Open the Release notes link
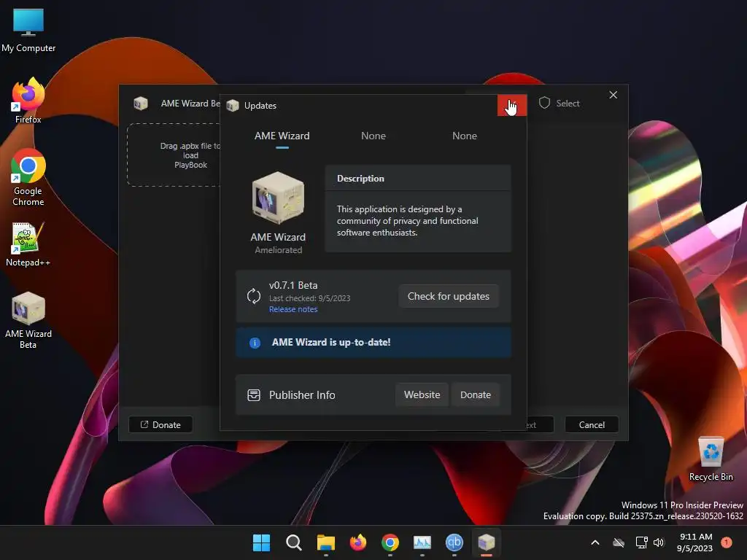Screen dimensions: 747x560 293,309
